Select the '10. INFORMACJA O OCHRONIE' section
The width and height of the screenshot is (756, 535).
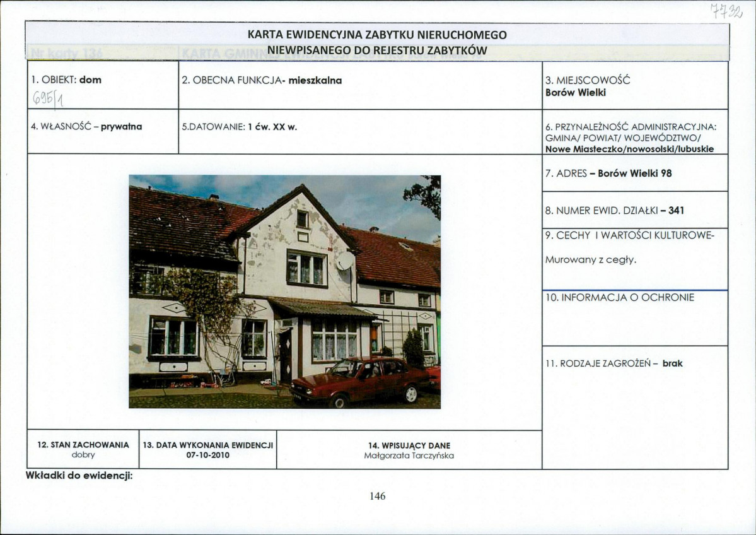[x=620, y=298]
